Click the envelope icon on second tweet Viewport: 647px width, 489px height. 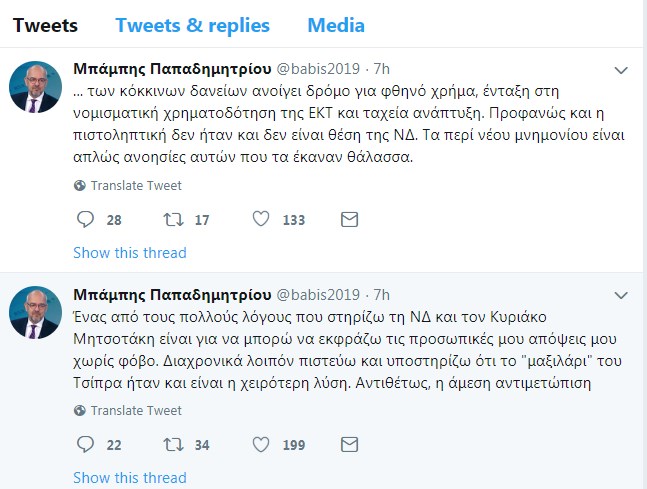click(349, 445)
